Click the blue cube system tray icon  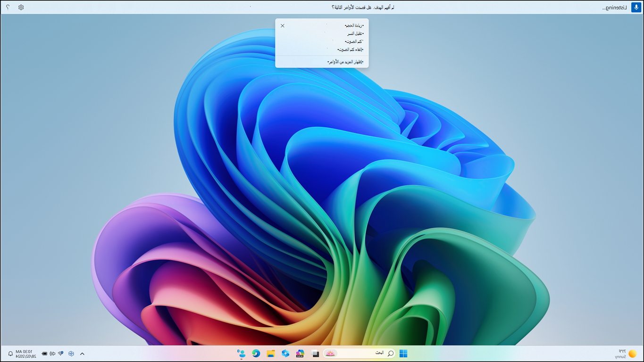(71, 354)
